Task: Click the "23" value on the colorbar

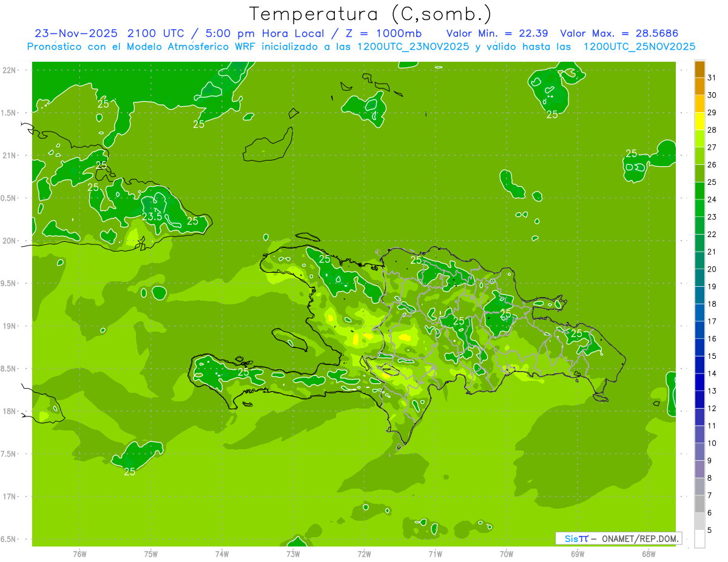Action: click(x=712, y=217)
